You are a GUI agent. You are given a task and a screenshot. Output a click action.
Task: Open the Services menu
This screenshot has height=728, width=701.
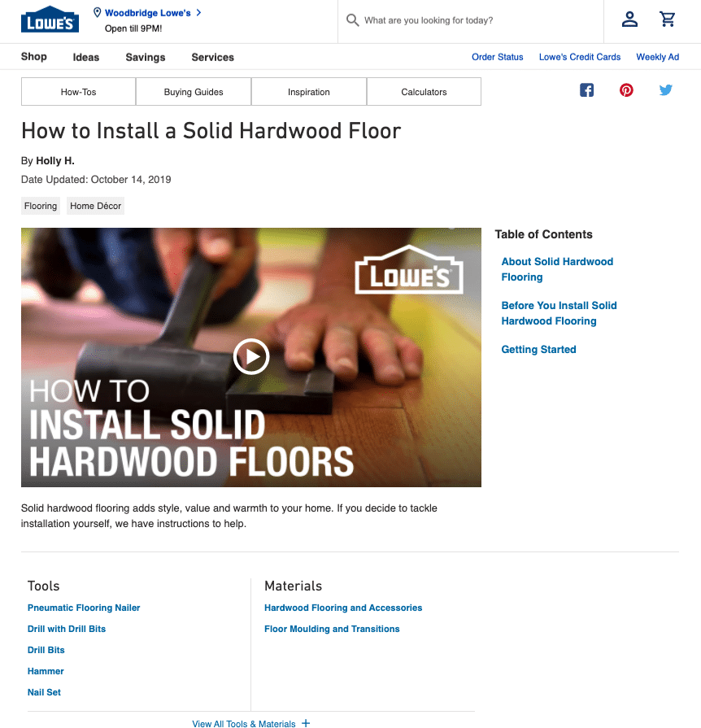(x=212, y=57)
